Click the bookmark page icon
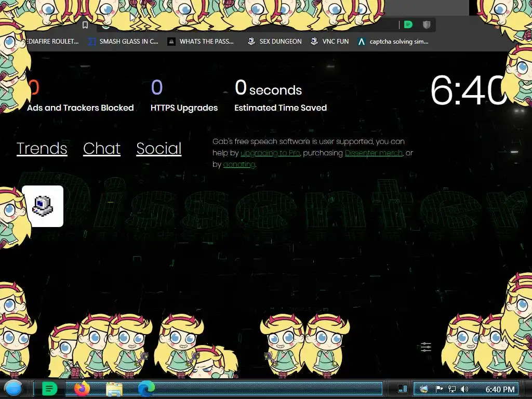This screenshot has width=532, height=399. click(x=85, y=25)
